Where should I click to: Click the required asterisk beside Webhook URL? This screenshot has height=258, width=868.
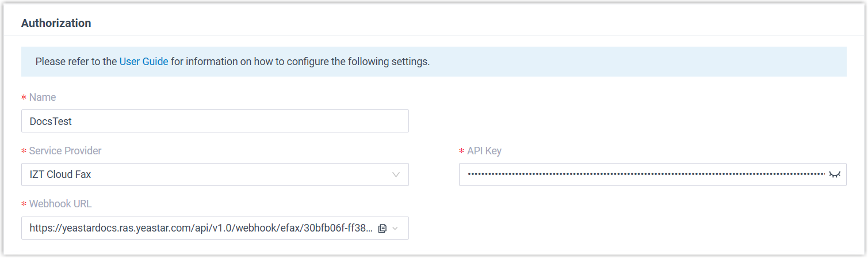[24, 204]
